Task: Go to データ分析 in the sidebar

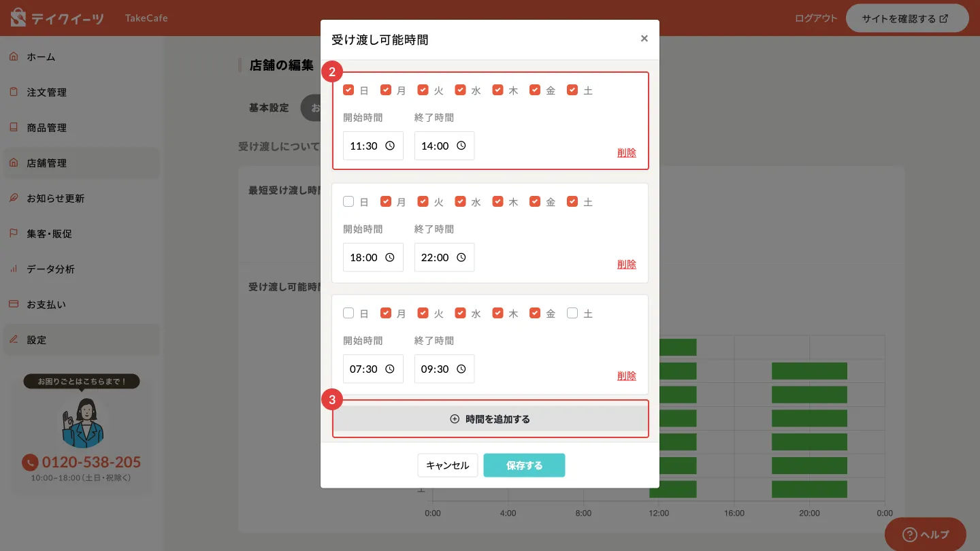Action: click(50, 269)
